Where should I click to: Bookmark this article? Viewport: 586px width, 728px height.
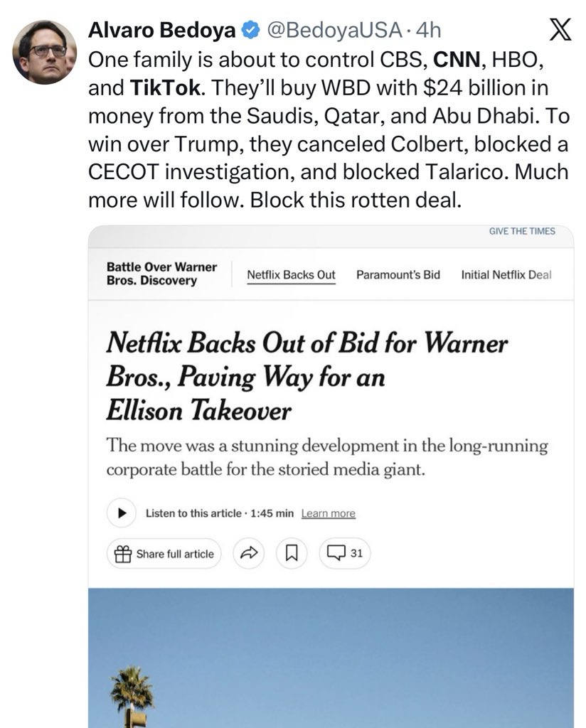tap(291, 554)
